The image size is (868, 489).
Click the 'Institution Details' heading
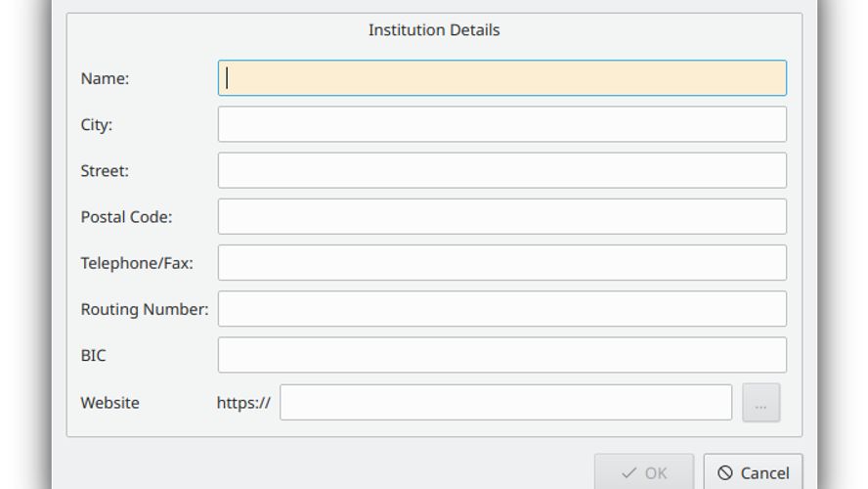[x=434, y=30]
